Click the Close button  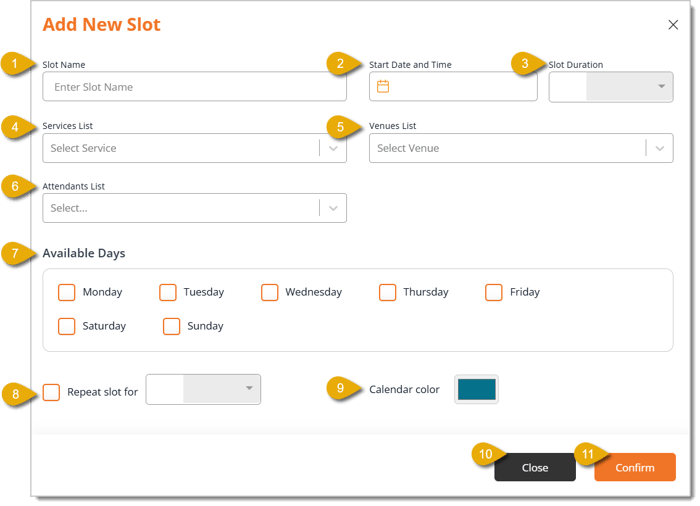(535, 467)
